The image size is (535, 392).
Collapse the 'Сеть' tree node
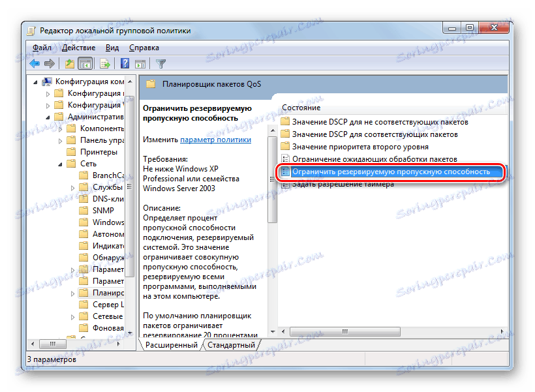[x=60, y=164]
